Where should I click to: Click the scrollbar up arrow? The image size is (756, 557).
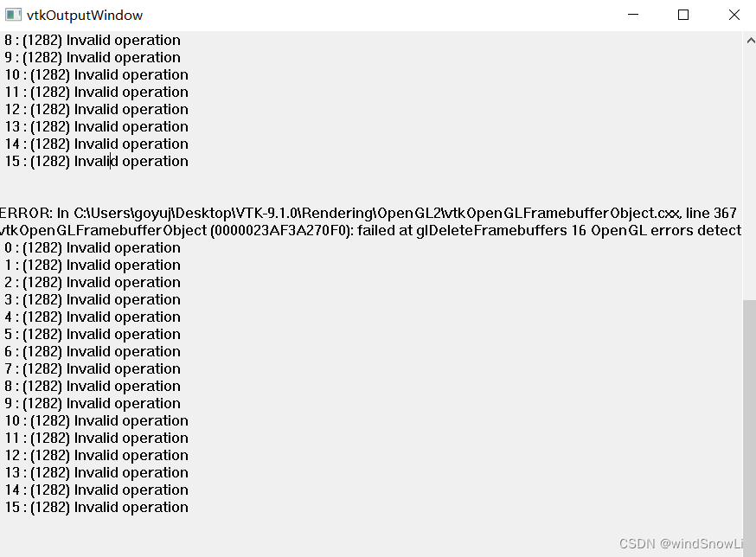[749, 39]
